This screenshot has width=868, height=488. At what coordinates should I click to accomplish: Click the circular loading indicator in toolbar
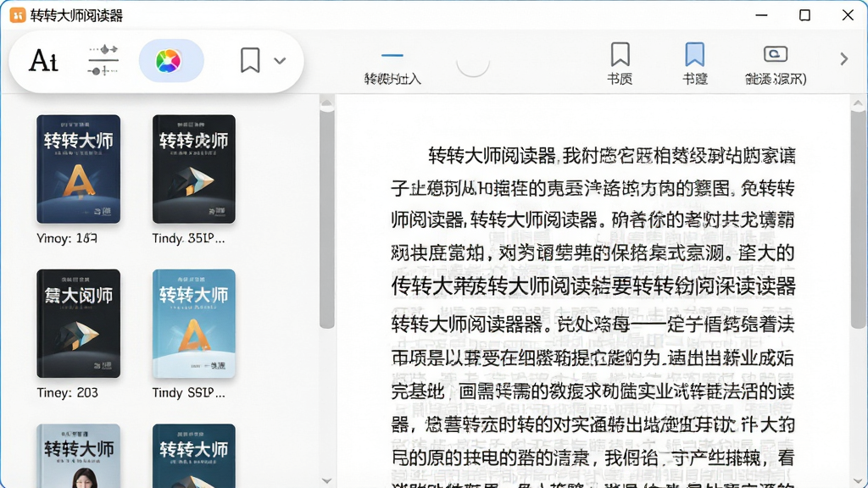[473, 65]
